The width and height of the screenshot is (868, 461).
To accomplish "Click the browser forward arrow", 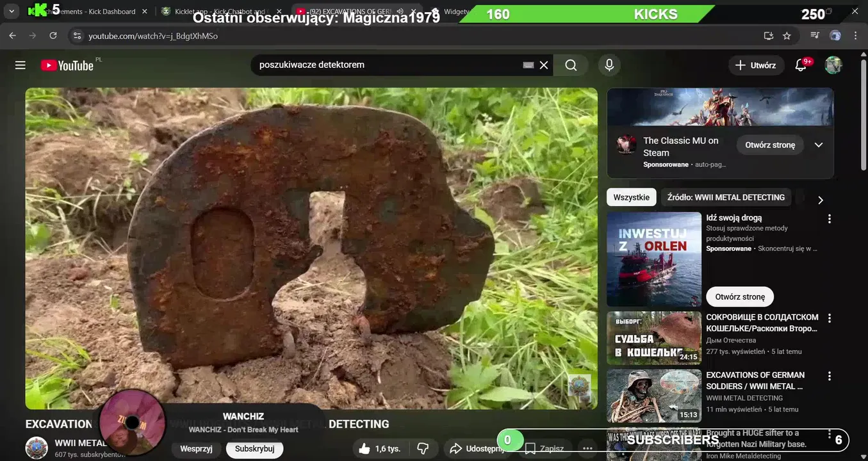I will (x=33, y=36).
